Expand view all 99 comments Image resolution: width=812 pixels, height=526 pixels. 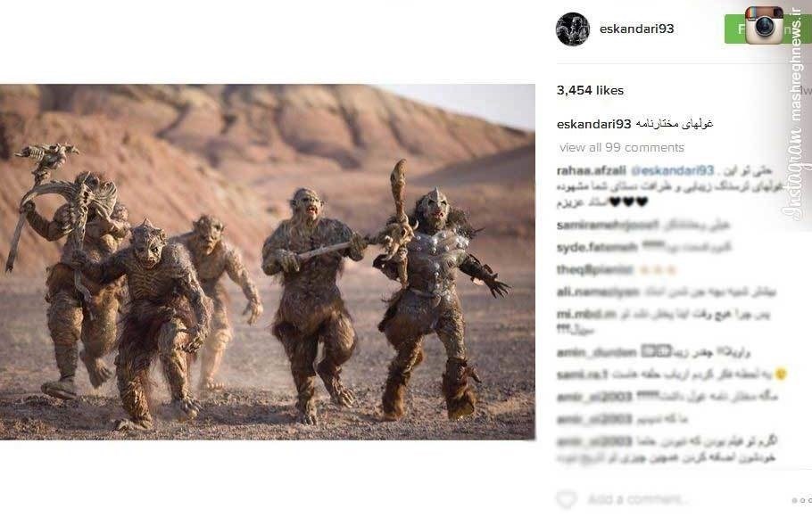click(622, 147)
